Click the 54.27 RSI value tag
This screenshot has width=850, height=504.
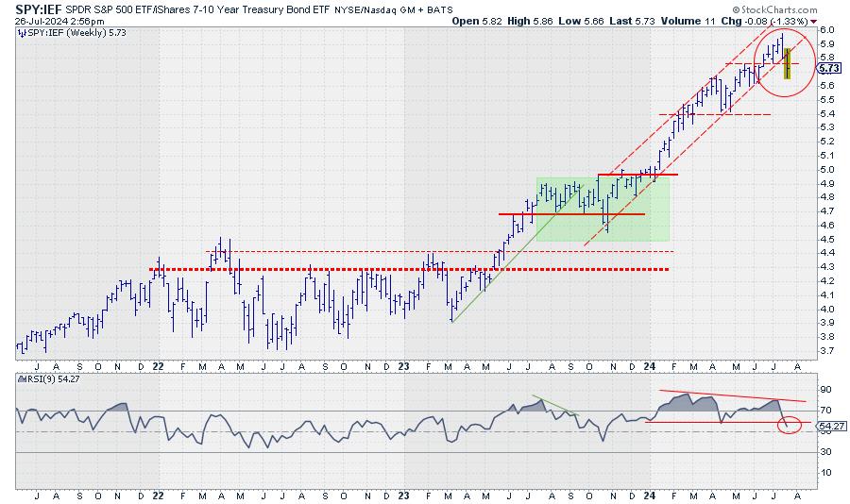829,428
